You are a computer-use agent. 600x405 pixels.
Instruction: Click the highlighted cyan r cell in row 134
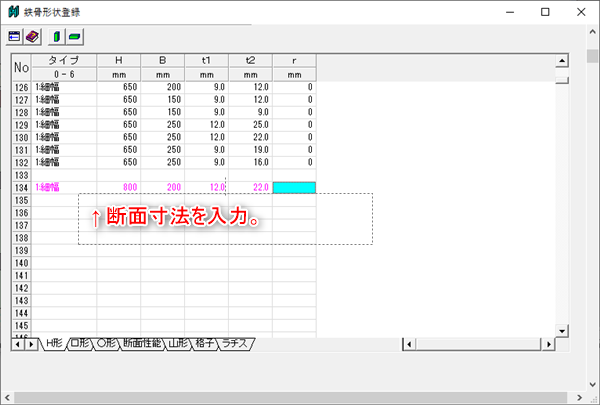point(294,187)
